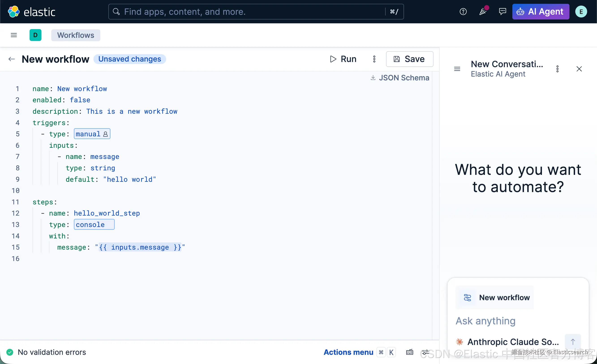Send the message with arrow button
Viewport: 597px width, 364px height.
click(x=573, y=341)
